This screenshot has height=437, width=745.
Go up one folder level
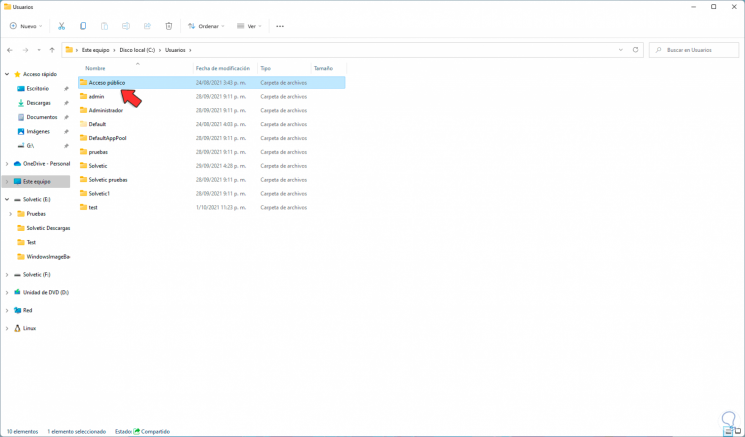pos(52,50)
